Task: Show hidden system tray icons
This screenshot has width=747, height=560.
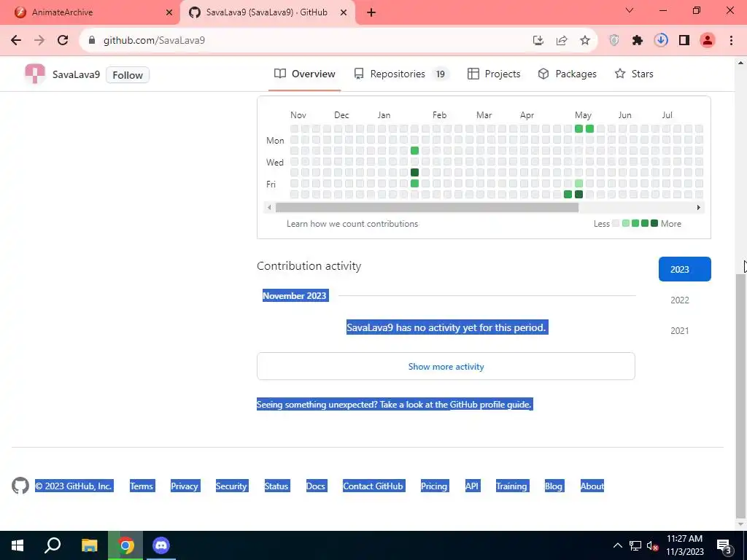Action: tap(617, 545)
